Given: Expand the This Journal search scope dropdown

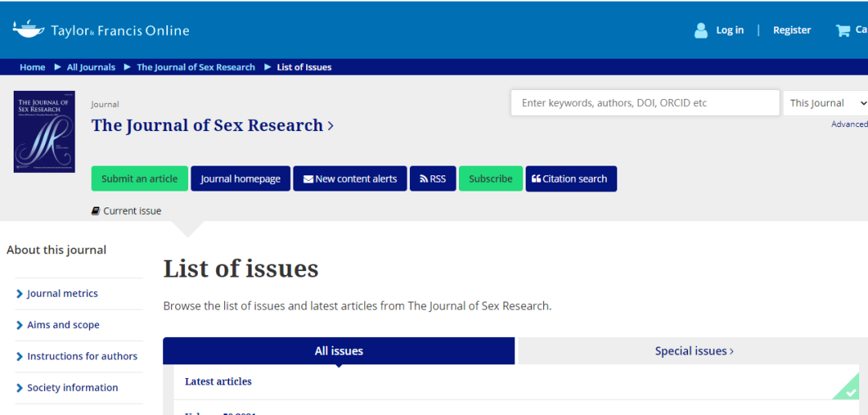Looking at the screenshot, I should coord(826,103).
